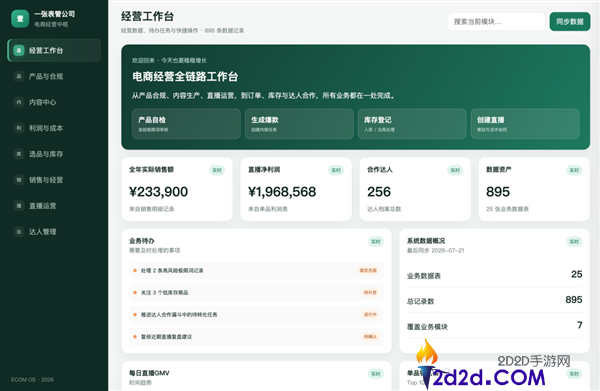The width and height of the screenshot is (600, 391).
Task: Open the 数据资产 stat card
Action: coord(534,189)
